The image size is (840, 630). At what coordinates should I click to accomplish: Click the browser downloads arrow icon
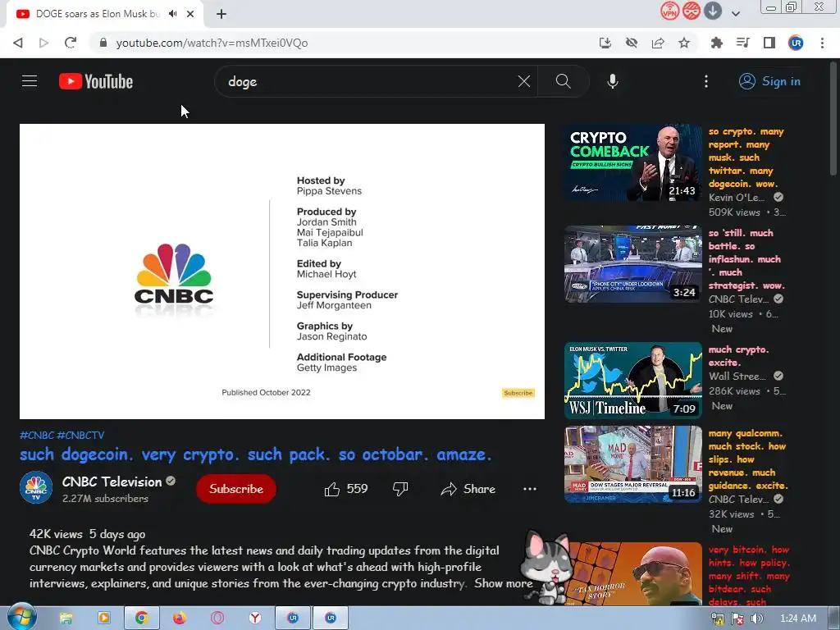[x=713, y=11]
